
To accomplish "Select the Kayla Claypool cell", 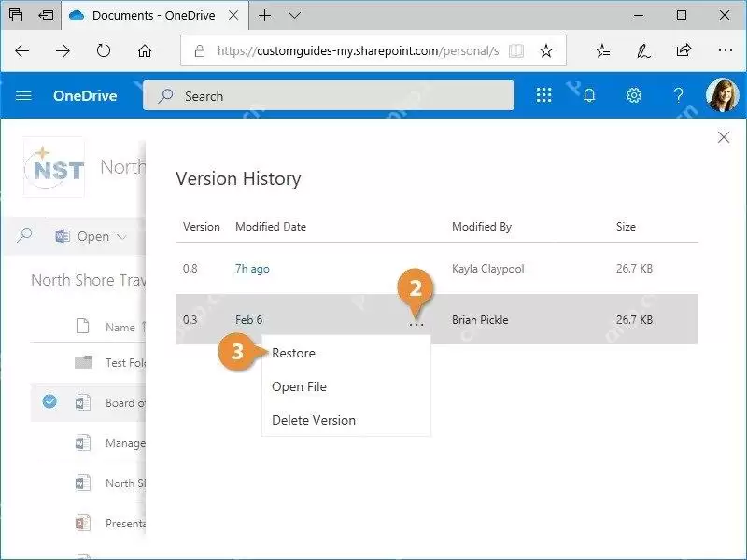I will pyautogui.click(x=487, y=269).
